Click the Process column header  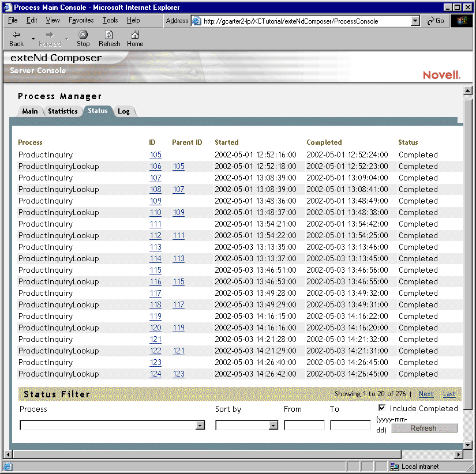click(x=30, y=142)
